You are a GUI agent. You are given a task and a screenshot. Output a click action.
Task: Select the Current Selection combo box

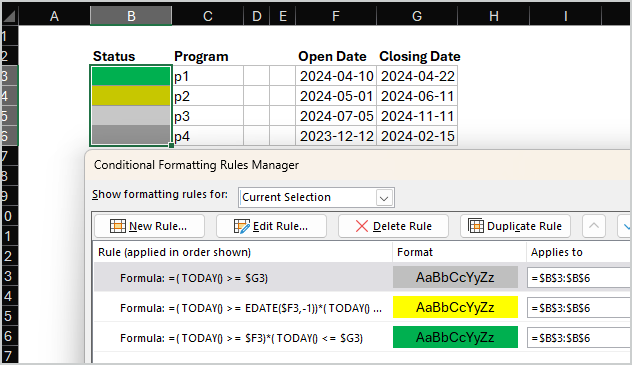pos(316,197)
